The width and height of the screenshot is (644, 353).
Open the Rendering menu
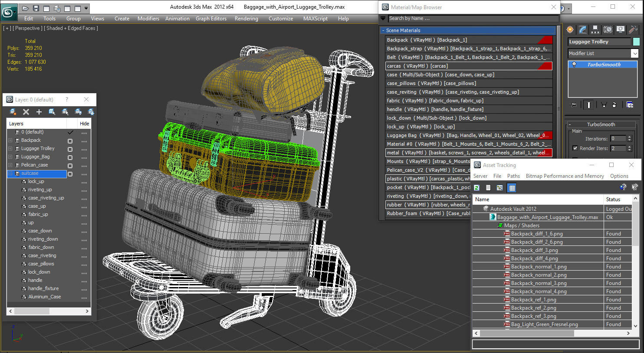point(246,19)
